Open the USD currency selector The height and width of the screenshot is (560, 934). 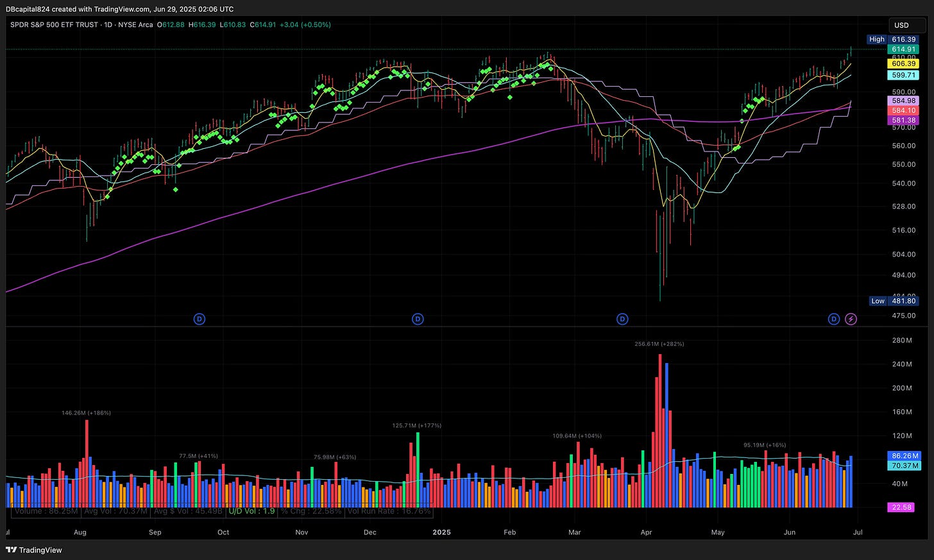(x=907, y=25)
